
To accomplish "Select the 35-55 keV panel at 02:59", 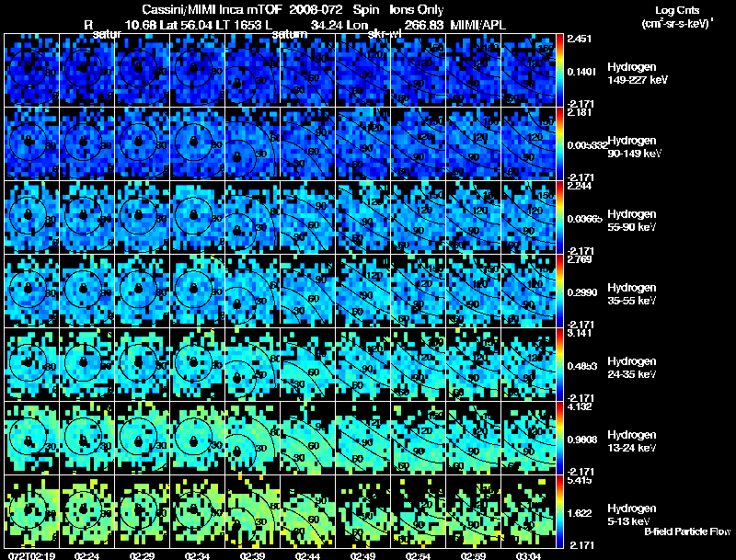I will (x=473, y=291).
